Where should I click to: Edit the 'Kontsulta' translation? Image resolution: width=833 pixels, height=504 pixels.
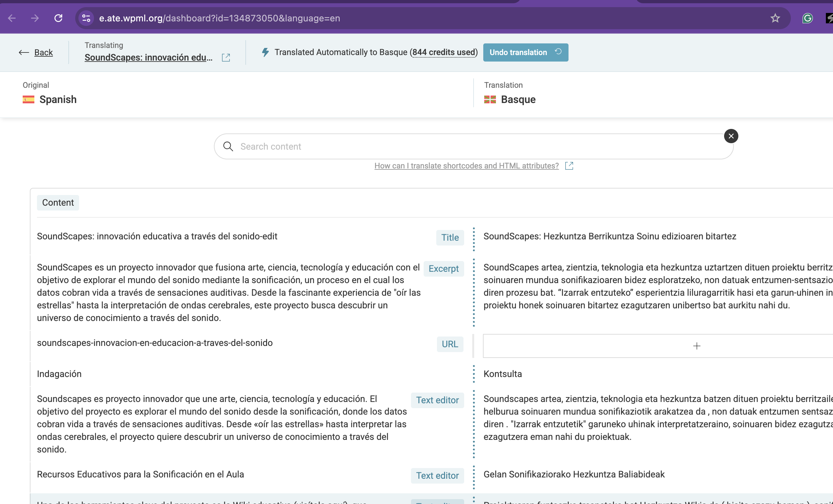pyautogui.click(x=503, y=374)
